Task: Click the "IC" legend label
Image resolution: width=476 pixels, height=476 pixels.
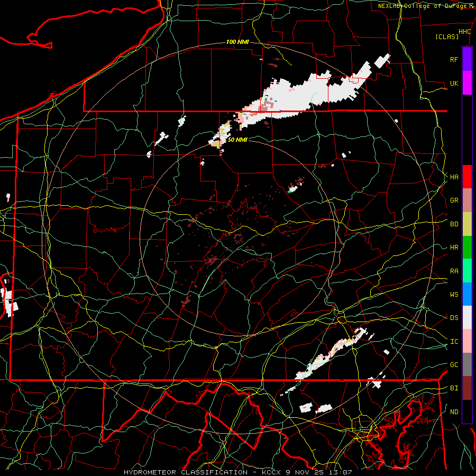Action: click(454, 342)
